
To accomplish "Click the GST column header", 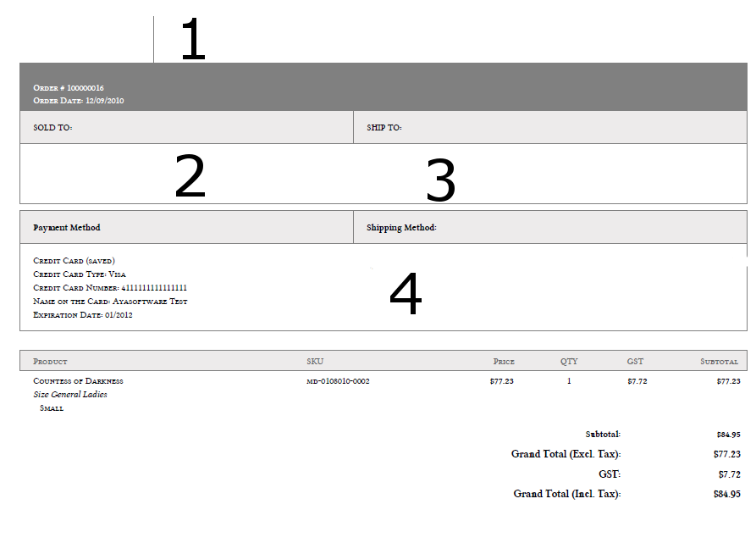I will pos(635,361).
